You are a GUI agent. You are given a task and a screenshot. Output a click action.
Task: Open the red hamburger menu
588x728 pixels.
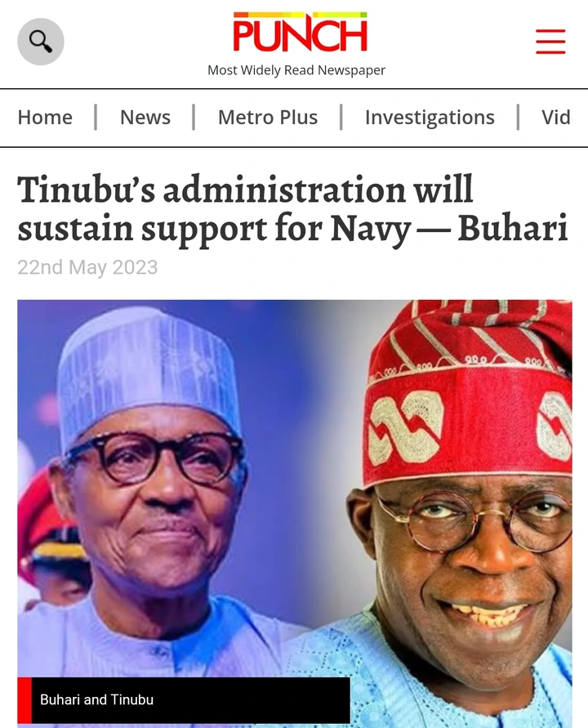[x=550, y=42]
